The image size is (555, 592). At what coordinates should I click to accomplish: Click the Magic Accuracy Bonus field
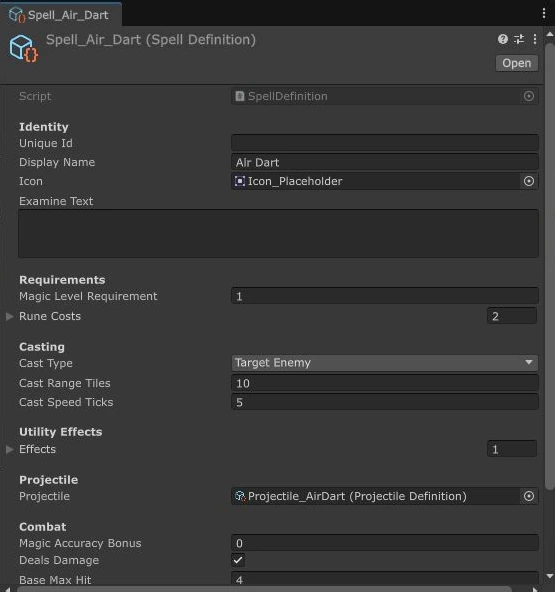click(384, 543)
